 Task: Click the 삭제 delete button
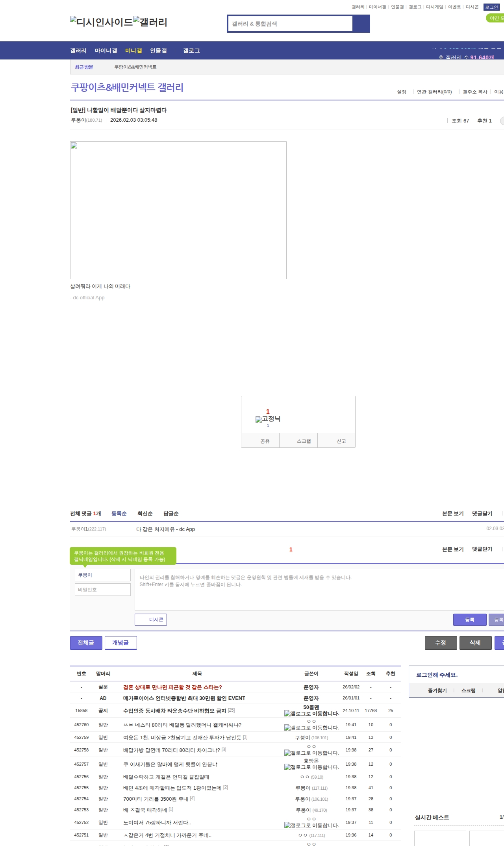(x=476, y=643)
